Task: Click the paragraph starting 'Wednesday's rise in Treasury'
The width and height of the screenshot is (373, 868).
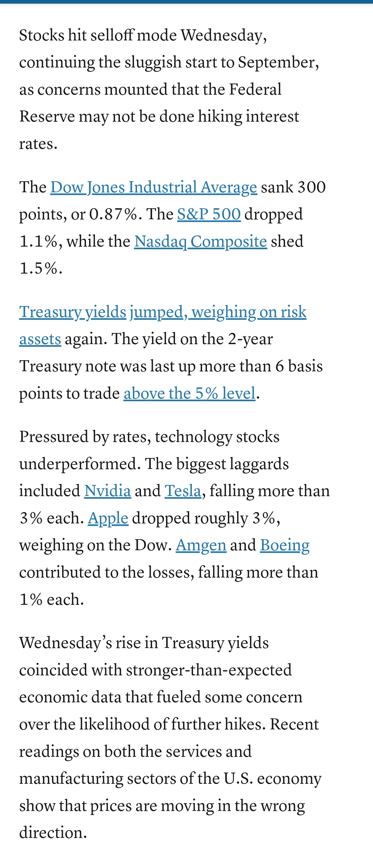Action: click(170, 738)
